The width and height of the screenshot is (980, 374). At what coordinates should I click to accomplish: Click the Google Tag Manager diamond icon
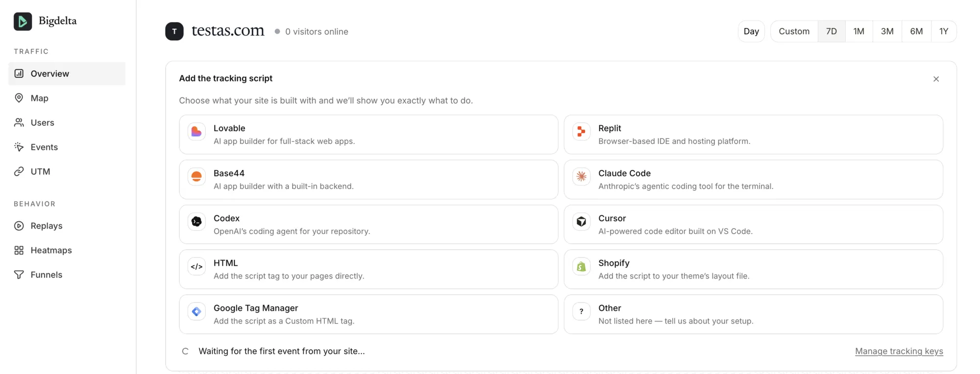tap(196, 312)
